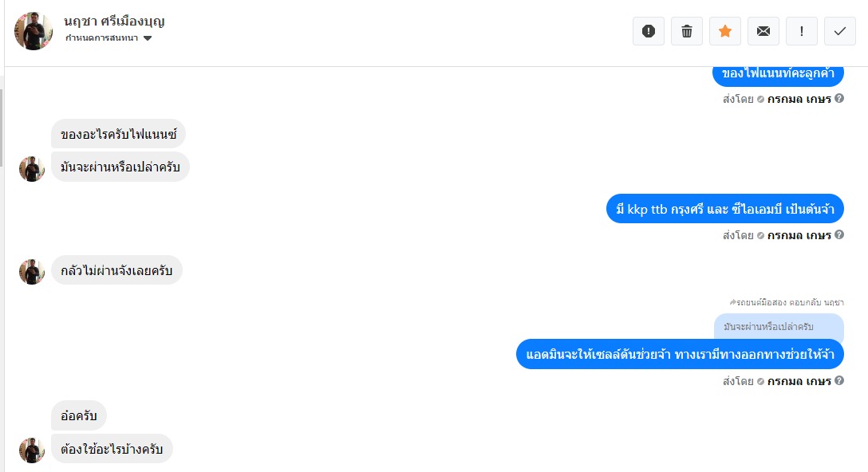Mark conversation done with checkmark icon
This screenshot has width=868, height=472.
pyautogui.click(x=840, y=31)
